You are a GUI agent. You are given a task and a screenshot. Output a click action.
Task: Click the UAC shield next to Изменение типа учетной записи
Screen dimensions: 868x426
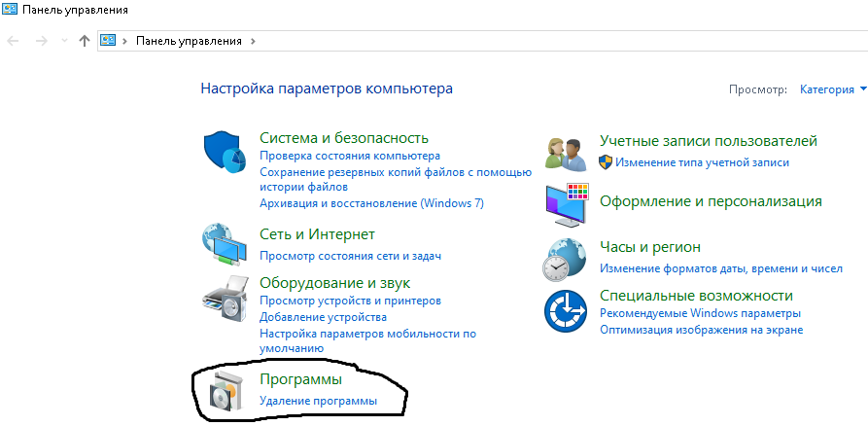606,162
